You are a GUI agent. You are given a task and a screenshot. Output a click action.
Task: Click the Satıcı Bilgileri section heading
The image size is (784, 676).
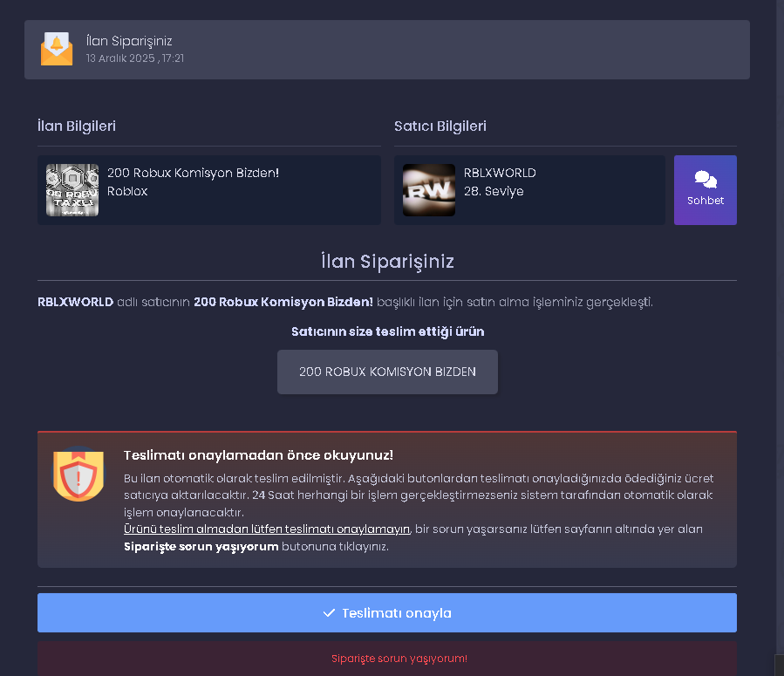pos(440,126)
